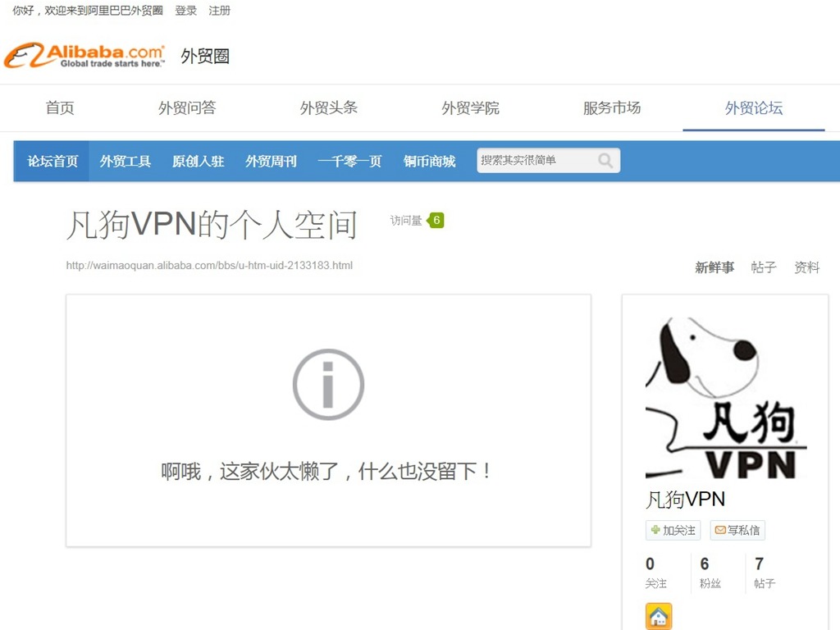Click the 外贸圈 title text
The image size is (840, 630).
(x=205, y=57)
